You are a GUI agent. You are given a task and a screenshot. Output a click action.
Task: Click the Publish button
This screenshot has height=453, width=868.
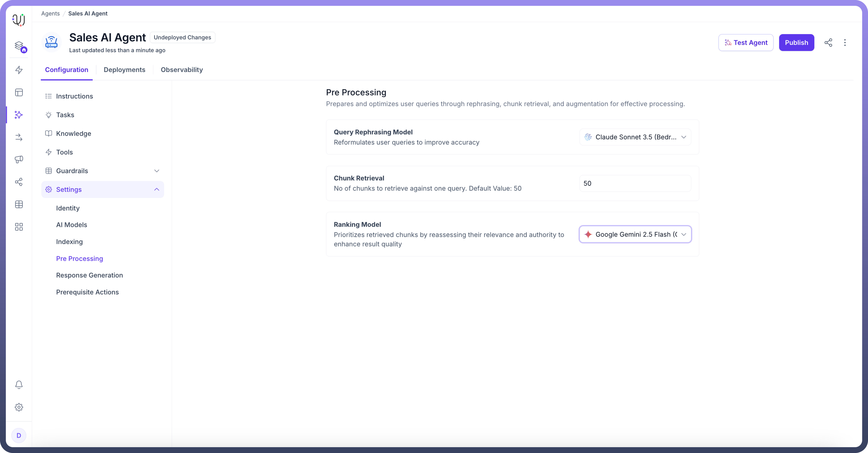click(x=796, y=42)
